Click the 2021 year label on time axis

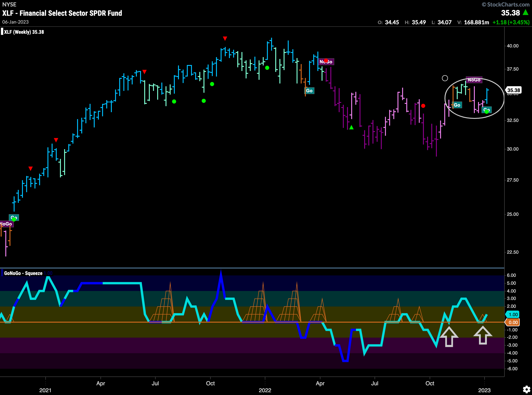tap(45, 390)
